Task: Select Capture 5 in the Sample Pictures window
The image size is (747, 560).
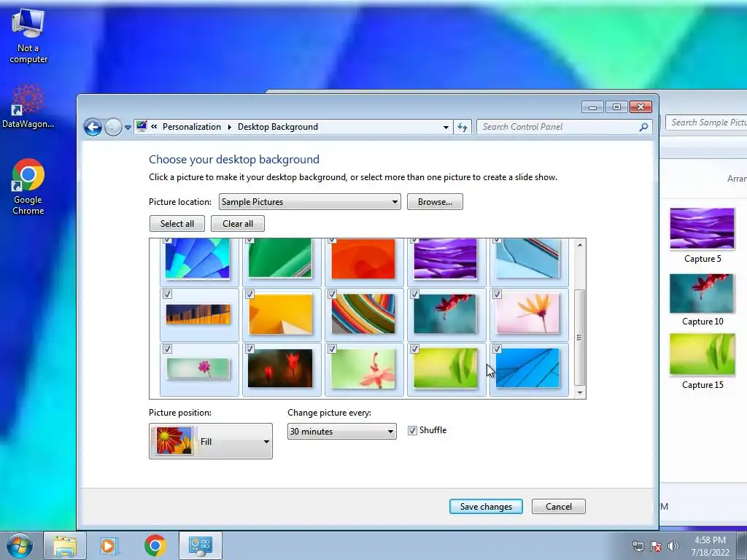Action: click(x=703, y=236)
